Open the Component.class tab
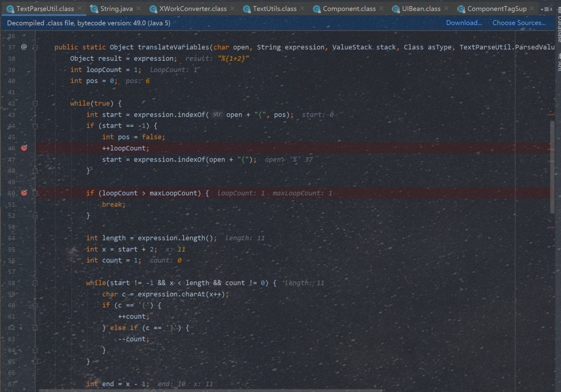This screenshot has height=392, width=561. (x=349, y=9)
